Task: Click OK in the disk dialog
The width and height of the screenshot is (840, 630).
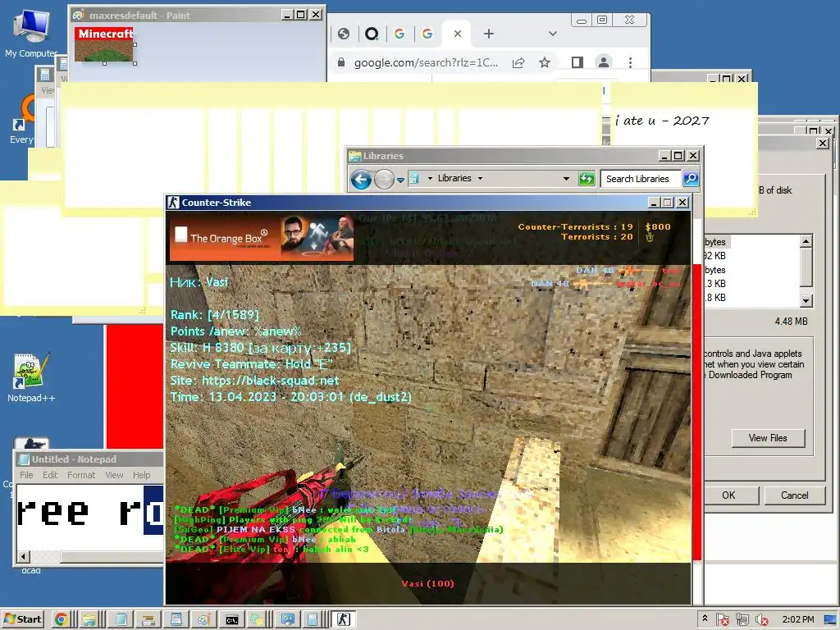Action: (x=728, y=495)
